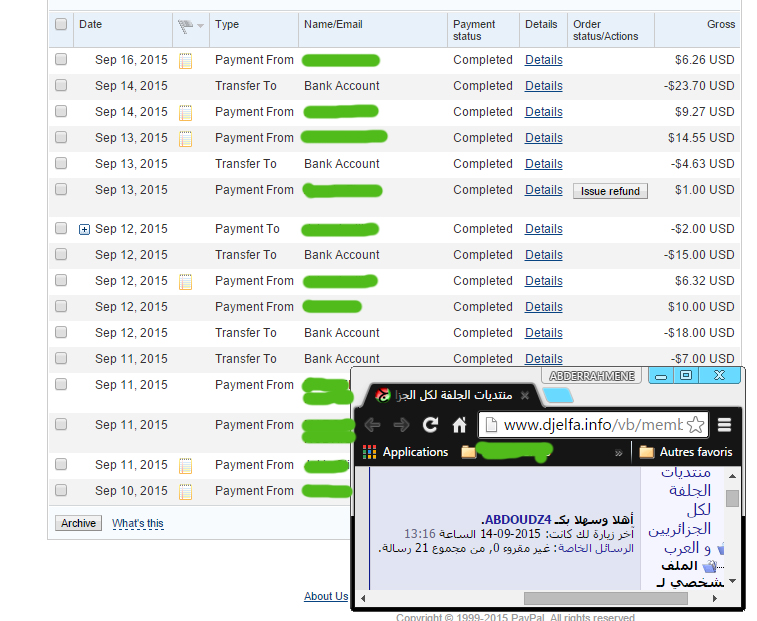Screen dimensions: 757x621
Task: Click the $10.00 USD amount cell
Action: point(701,307)
